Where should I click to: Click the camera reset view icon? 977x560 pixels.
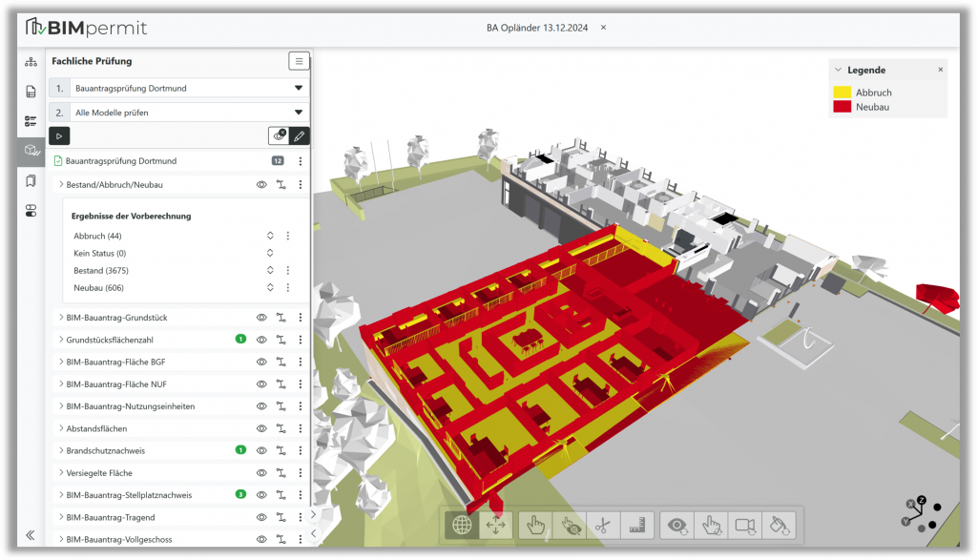click(x=745, y=525)
